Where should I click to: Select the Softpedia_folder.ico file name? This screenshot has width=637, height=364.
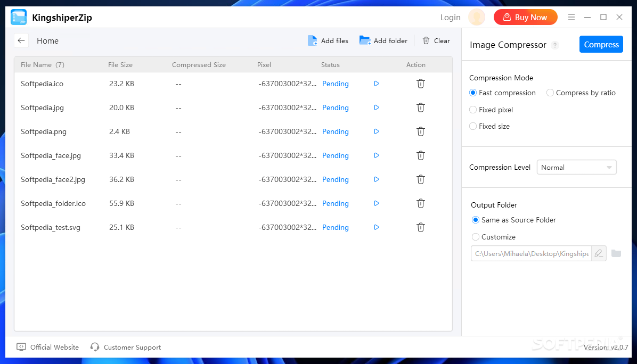pyautogui.click(x=53, y=203)
